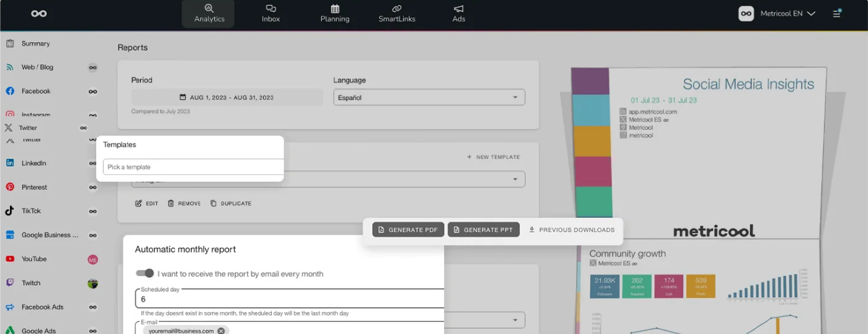
Task: Click the Reports heading
Action: tap(132, 47)
